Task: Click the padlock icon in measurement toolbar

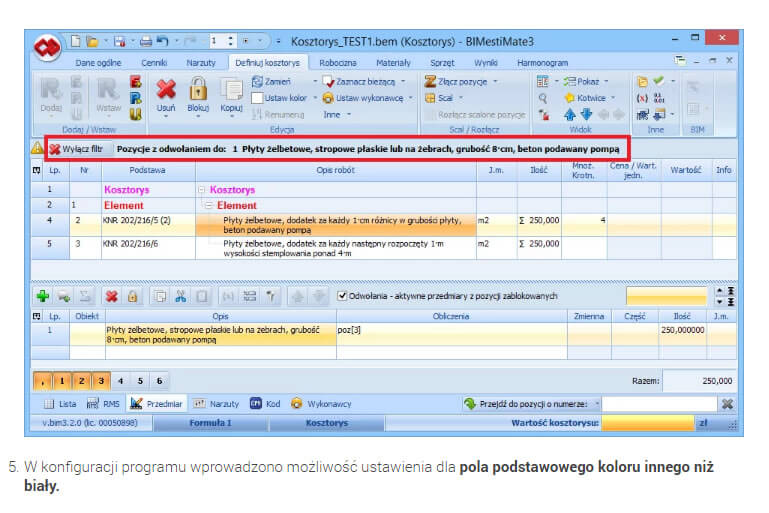Action: (132, 296)
